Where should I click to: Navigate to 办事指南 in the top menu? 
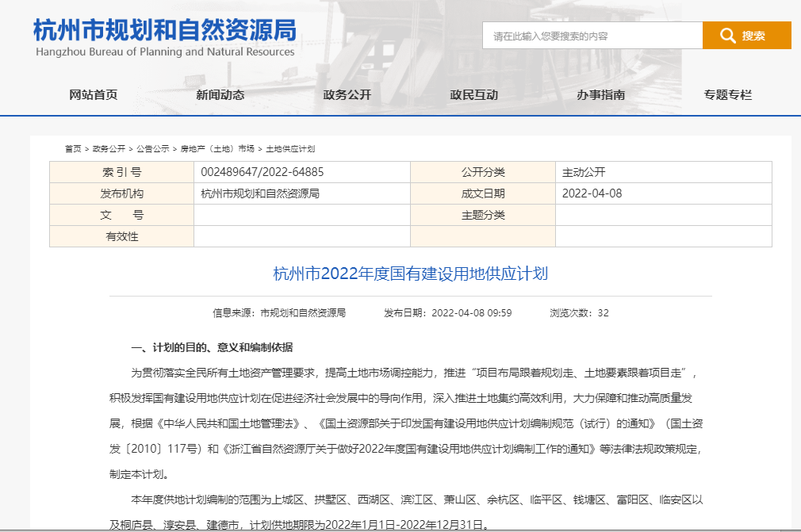[601, 95]
